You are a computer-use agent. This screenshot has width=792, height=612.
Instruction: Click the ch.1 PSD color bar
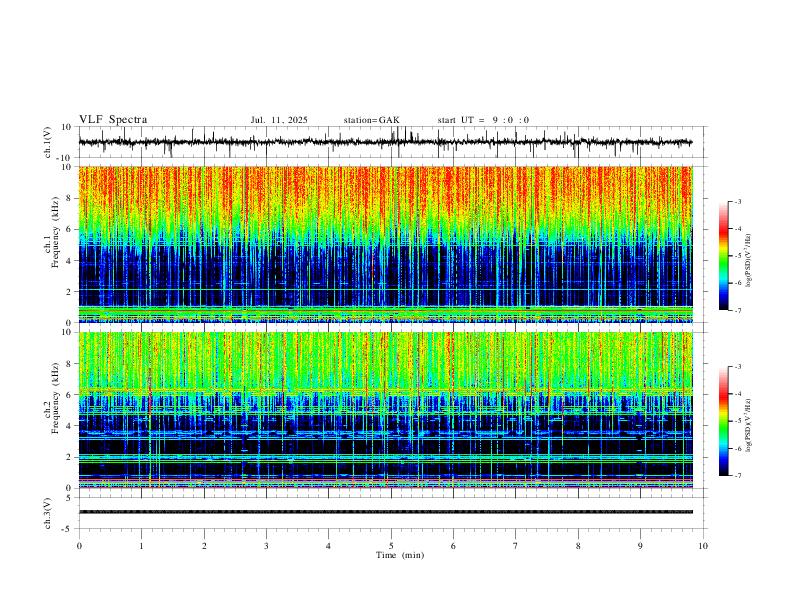pos(724,256)
